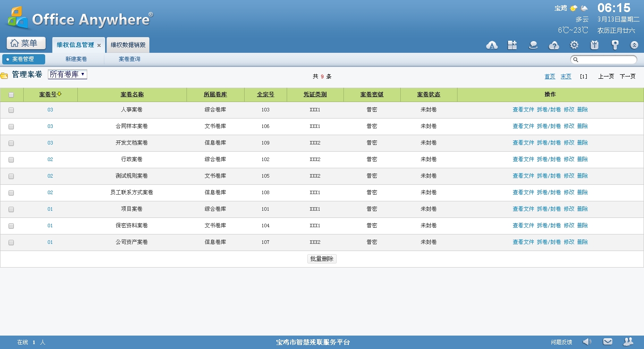Click 查看文件 for 人事案卷
Image resolution: width=644 pixels, height=349 pixels.
523,110
